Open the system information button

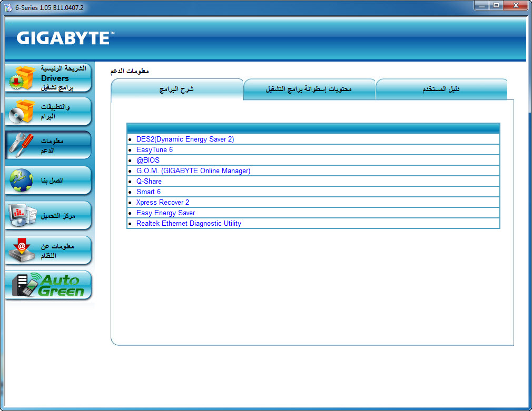pos(48,250)
